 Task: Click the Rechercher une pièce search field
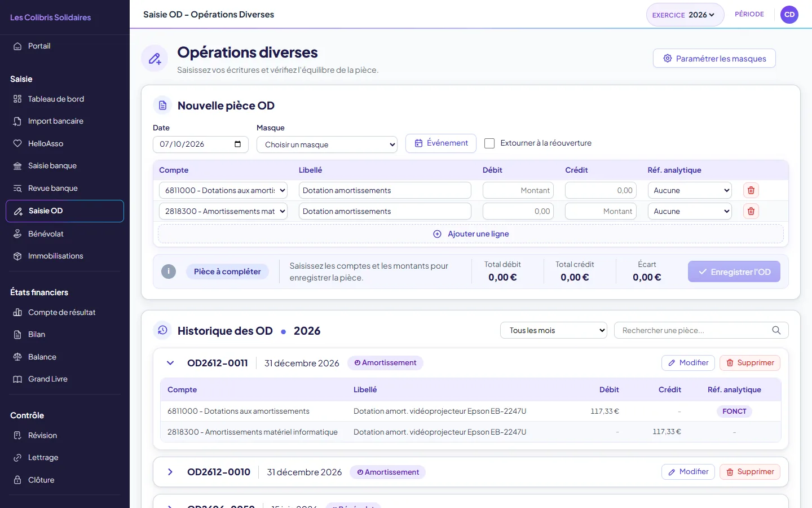pyautogui.click(x=701, y=330)
